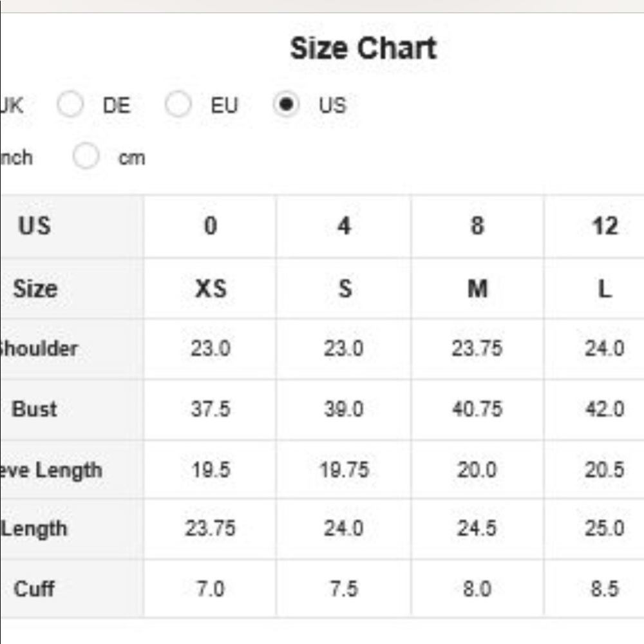Click the US size 12 header cell
This screenshot has height=644, width=644.
(x=604, y=226)
